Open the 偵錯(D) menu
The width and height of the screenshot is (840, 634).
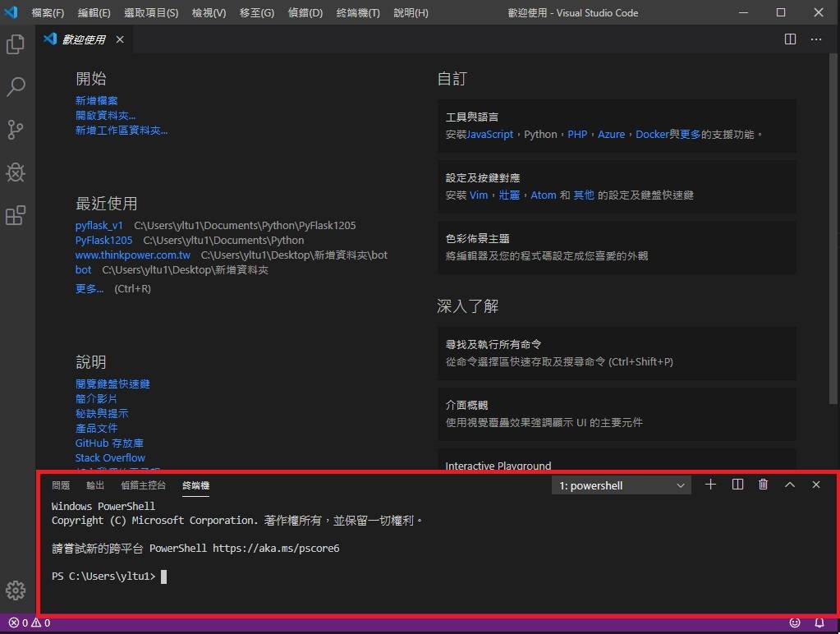click(x=305, y=13)
